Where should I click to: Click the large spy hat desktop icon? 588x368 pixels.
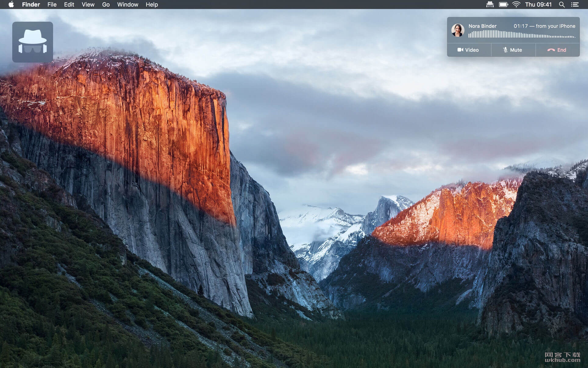click(33, 42)
